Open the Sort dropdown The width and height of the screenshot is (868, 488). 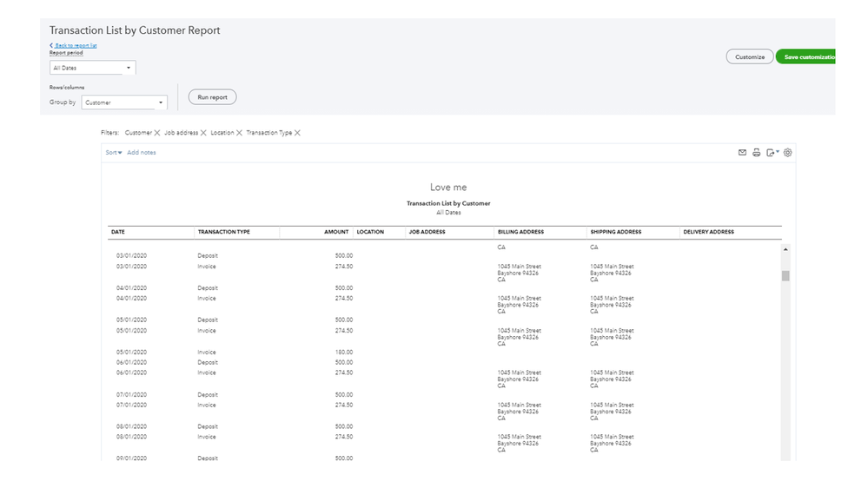click(114, 153)
